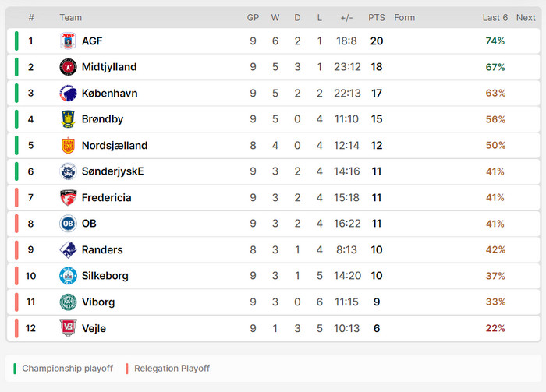
Task: Click the Last 6 column header
Action: pyautogui.click(x=495, y=18)
